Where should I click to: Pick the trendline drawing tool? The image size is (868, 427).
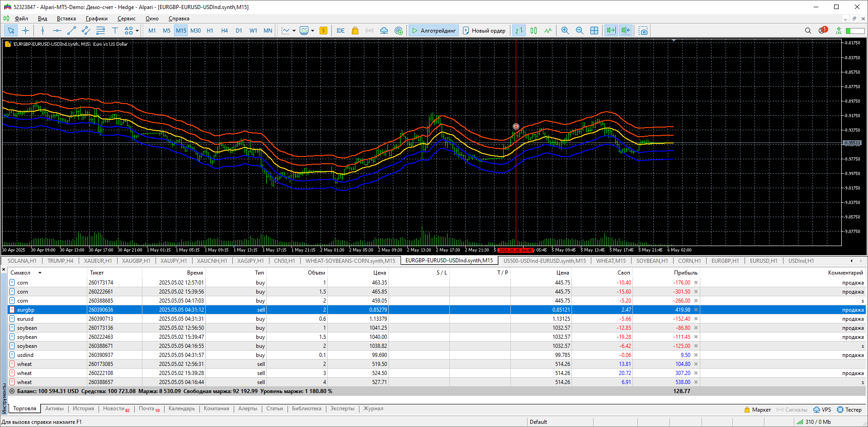point(71,31)
